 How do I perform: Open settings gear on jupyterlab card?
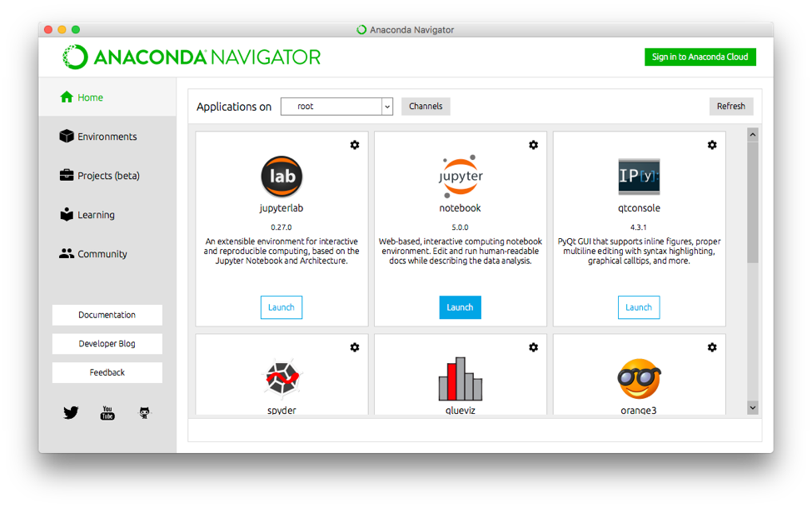(355, 145)
